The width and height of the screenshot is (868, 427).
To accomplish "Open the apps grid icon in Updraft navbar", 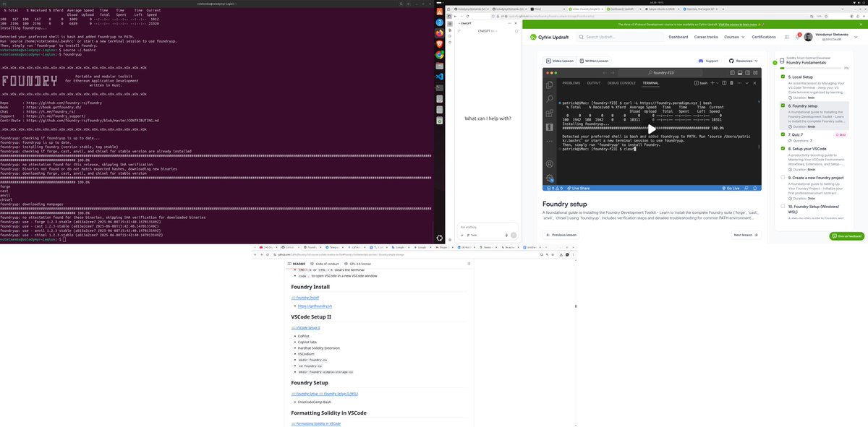I will pyautogui.click(x=788, y=37).
